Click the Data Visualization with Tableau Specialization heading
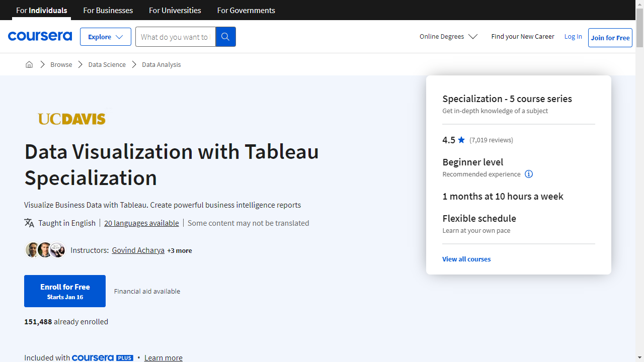This screenshot has height=362, width=644. pos(172,164)
